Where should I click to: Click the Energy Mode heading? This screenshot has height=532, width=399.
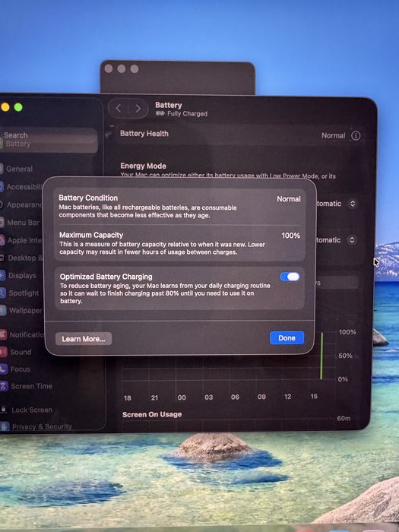tap(143, 166)
